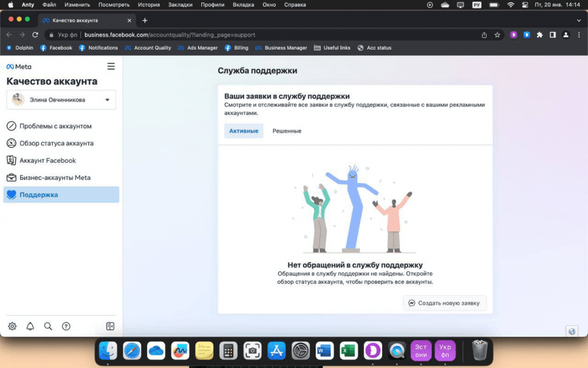Image resolution: width=588 pixels, height=368 pixels.
Task: Go forward with browser forward arrow
Action: [x=22, y=35]
